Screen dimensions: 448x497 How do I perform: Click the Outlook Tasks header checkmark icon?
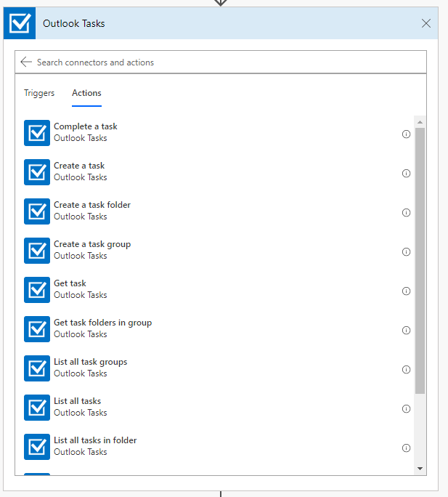(20, 23)
